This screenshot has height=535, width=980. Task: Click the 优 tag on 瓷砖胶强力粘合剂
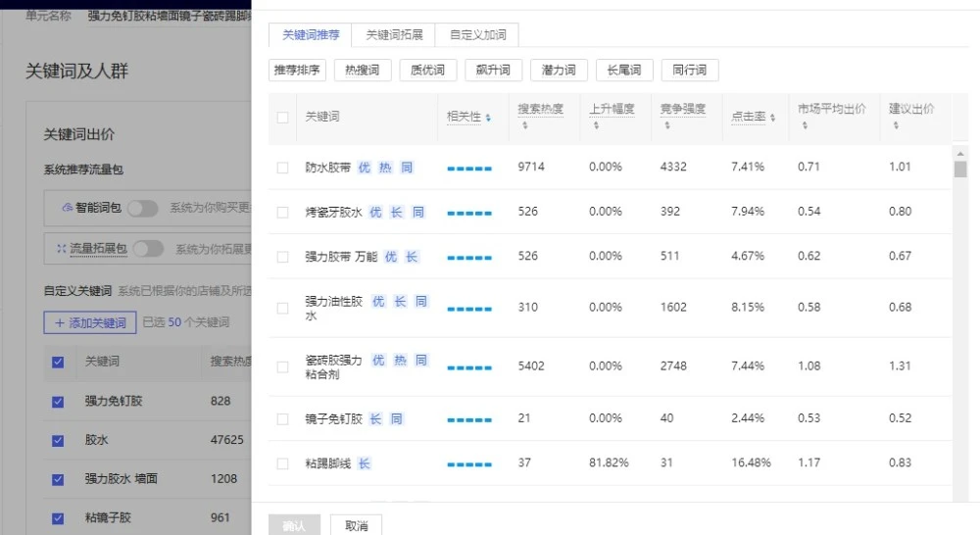pyautogui.click(x=378, y=361)
